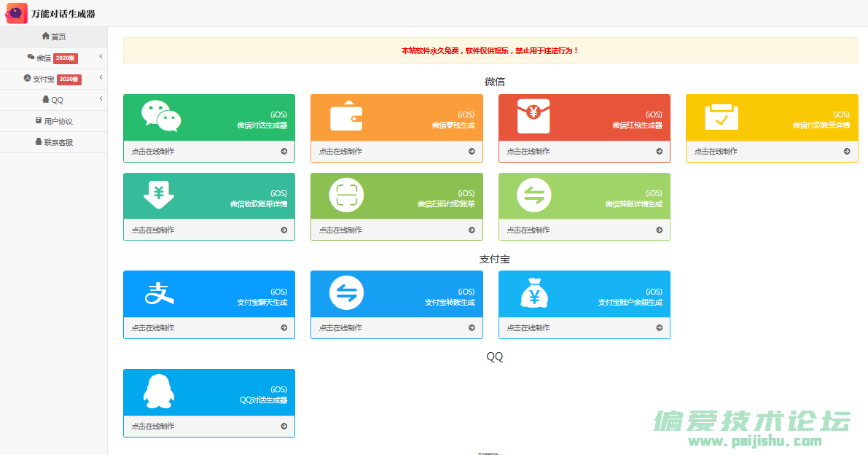Select 联系客服 in the sidebar
868x455 pixels.
coord(53,142)
